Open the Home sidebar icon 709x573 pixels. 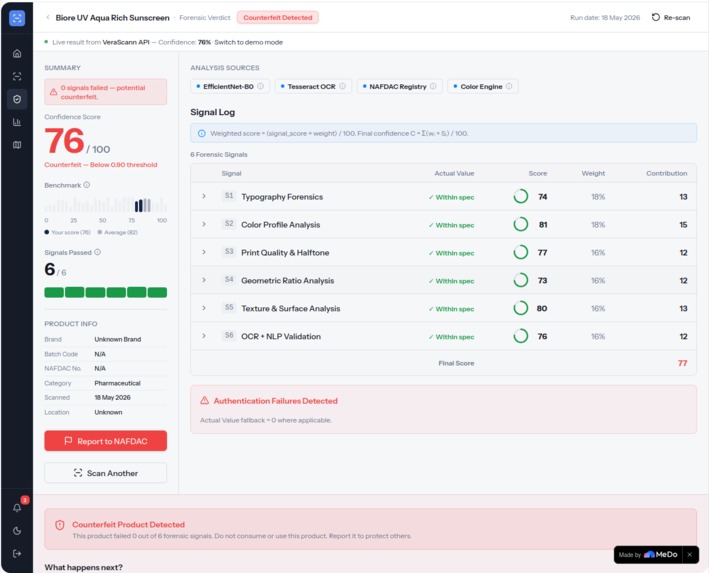coord(17,53)
